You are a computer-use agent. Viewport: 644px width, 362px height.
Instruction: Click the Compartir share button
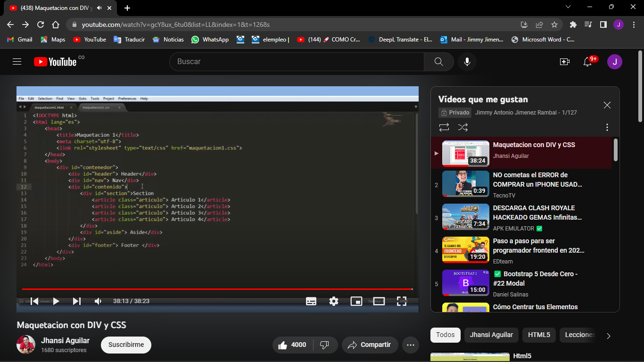(370, 345)
